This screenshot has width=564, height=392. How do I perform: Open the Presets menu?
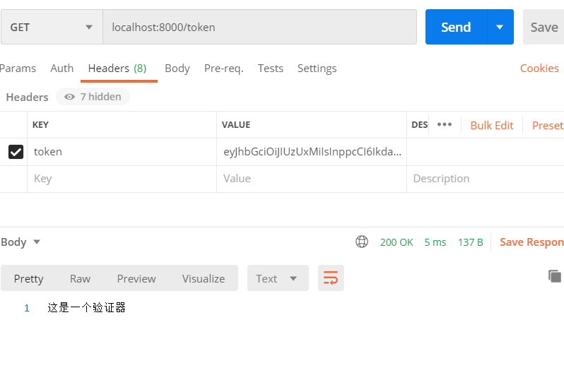548,126
